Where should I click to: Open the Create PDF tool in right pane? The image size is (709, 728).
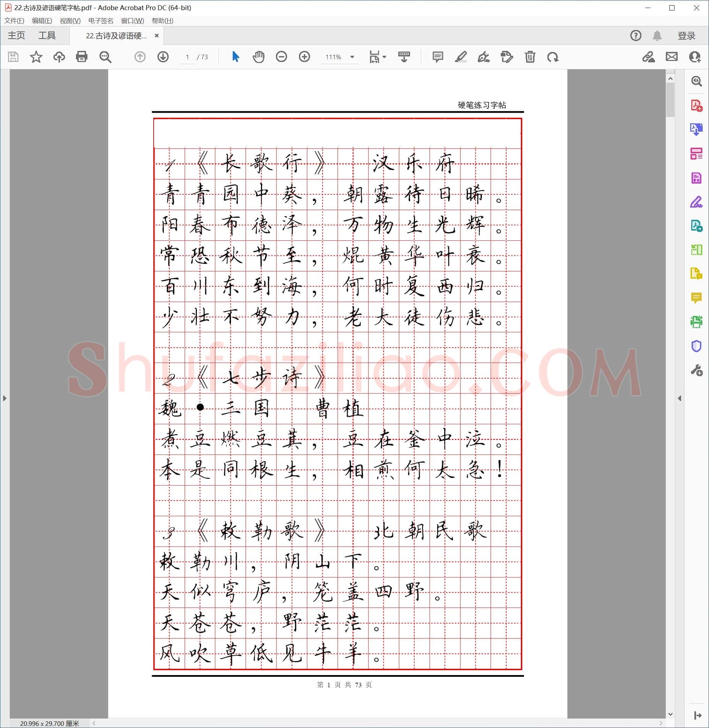pos(696,106)
